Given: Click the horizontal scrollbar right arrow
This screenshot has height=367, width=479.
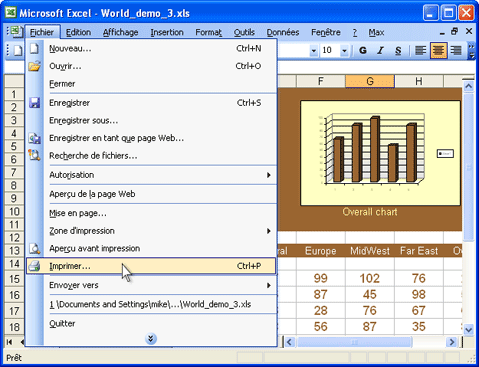Looking at the screenshot, I should pos(452,342).
